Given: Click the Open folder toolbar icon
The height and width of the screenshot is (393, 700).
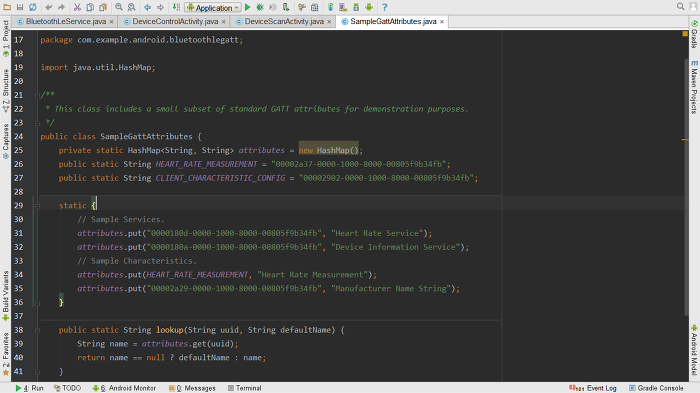Looking at the screenshot, I should (7, 7).
